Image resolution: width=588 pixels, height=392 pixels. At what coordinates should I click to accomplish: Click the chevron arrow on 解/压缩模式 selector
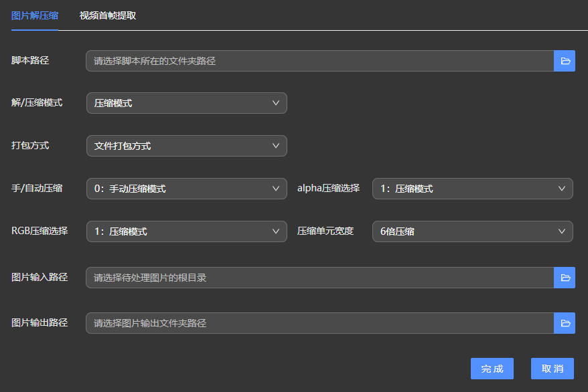276,103
